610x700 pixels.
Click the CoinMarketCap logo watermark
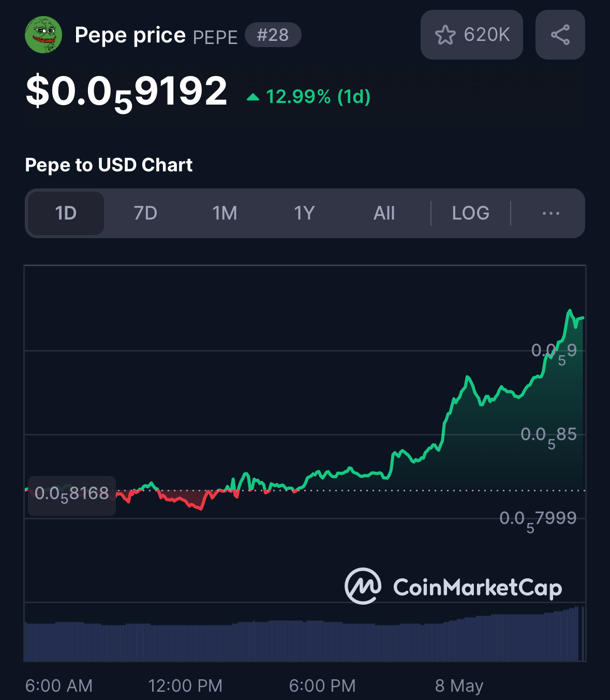point(453,587)
